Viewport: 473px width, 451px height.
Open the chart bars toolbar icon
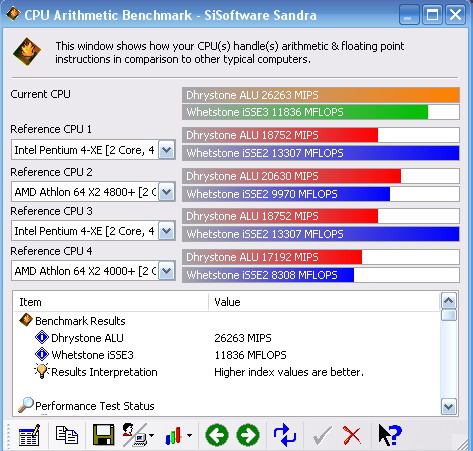173,436
